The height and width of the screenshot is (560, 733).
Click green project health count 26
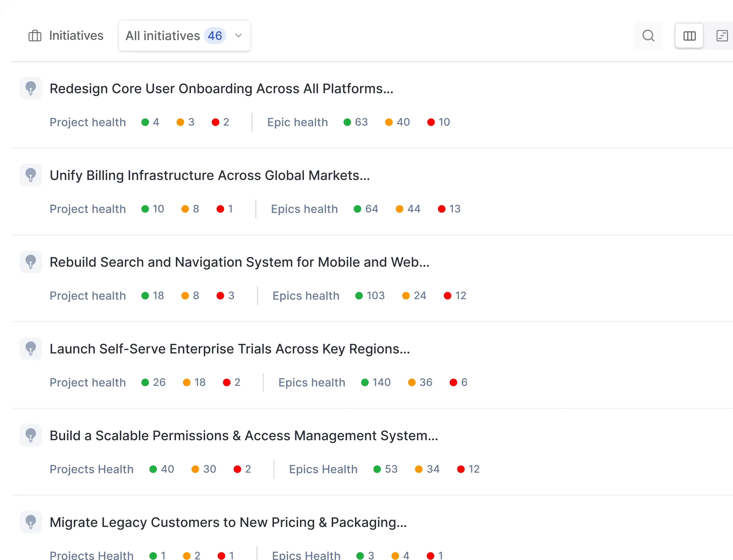pyautogui.click(x=159, y=382)
